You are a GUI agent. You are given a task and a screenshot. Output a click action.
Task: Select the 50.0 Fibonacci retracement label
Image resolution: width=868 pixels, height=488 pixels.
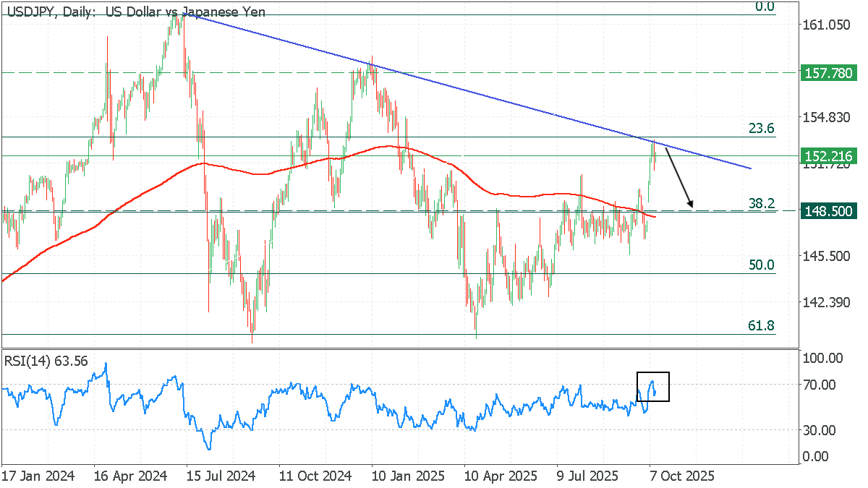pos(761,265)
